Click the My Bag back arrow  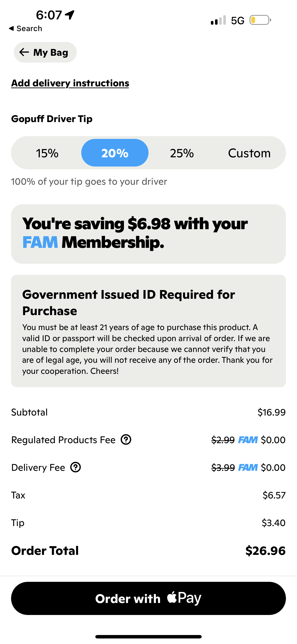pyautogui.click(x=24, y=52)
